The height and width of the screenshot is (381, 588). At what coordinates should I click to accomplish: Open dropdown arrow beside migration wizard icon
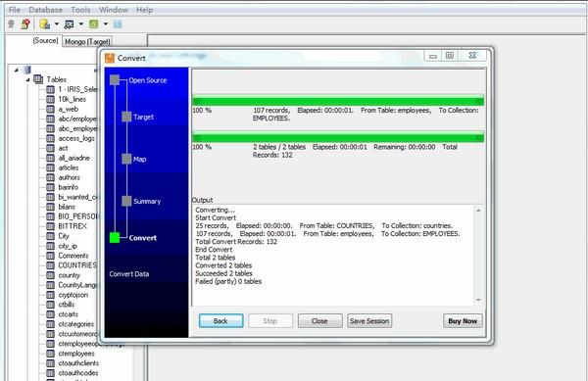click(x=81, y=24)
